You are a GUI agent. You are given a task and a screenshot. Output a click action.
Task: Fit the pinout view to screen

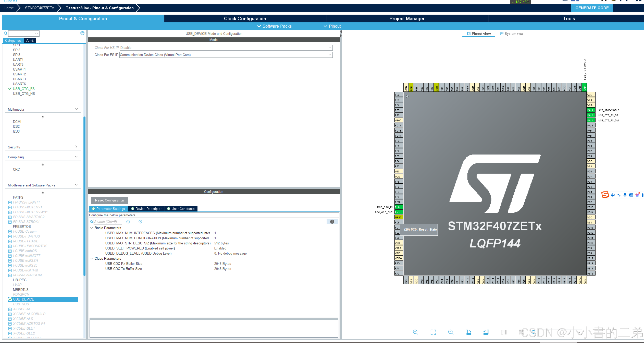pos(433,332)
